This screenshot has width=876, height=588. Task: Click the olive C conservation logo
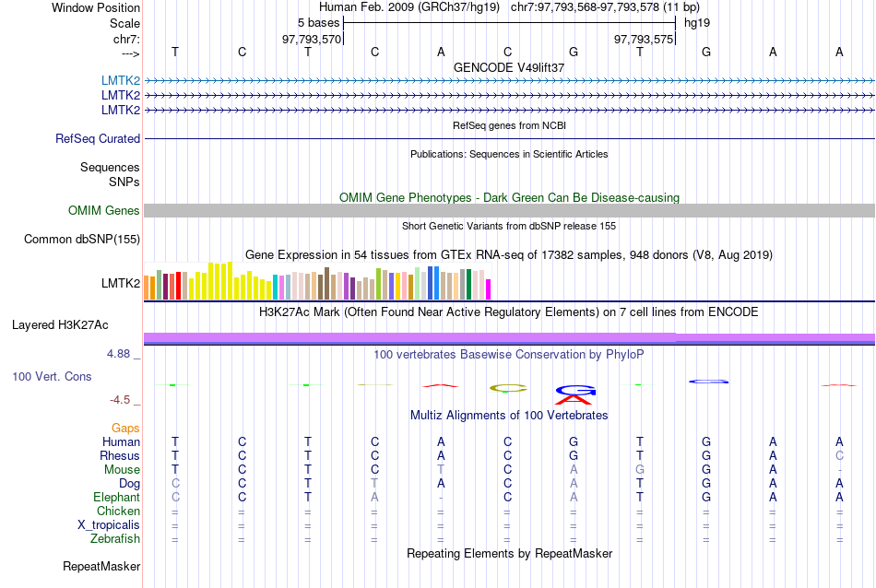point(508,388)
